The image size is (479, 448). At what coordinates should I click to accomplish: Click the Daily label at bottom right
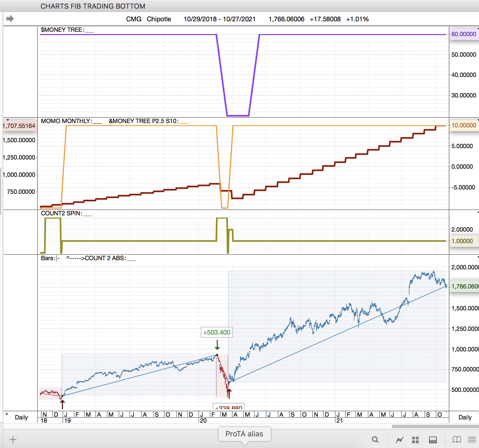pos(465,418)
